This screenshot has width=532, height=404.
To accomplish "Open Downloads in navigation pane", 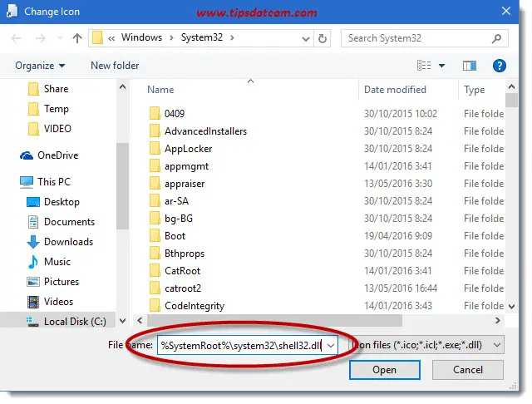I will pos(60,242).
